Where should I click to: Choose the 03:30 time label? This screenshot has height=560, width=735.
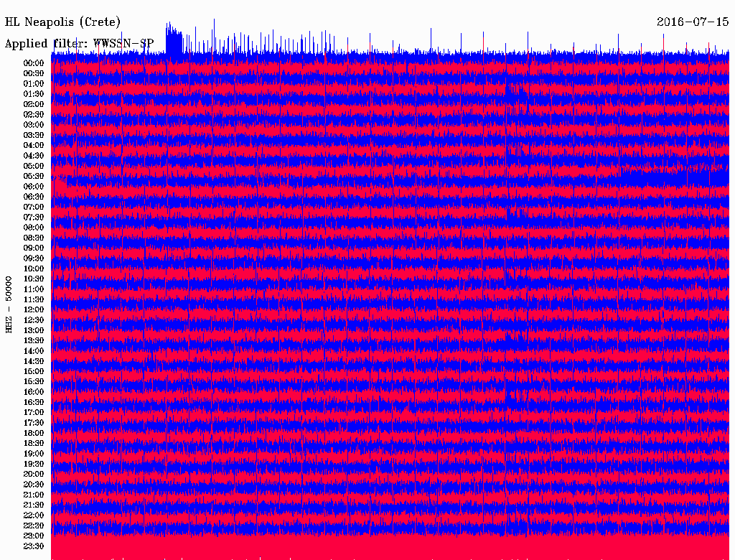point(34,135)
